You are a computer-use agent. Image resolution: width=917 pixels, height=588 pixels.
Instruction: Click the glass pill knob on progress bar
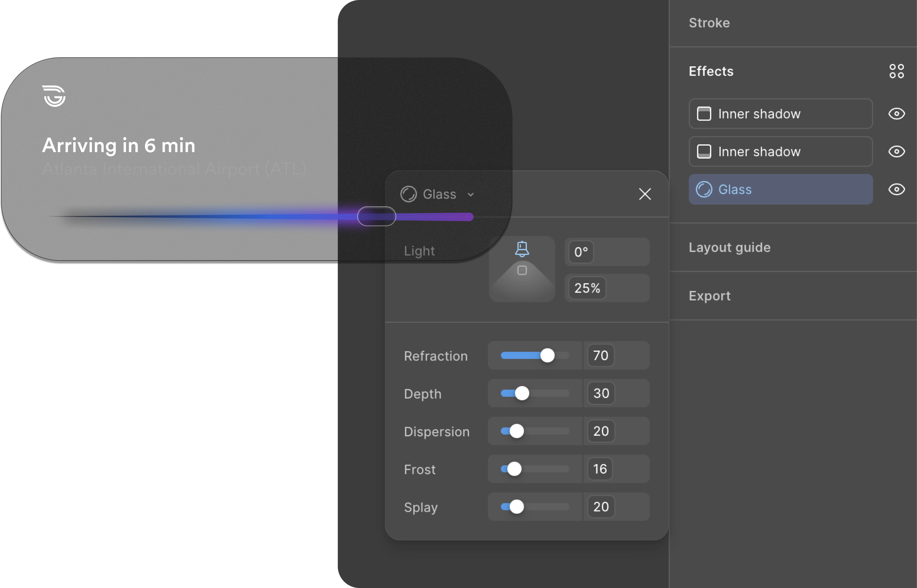click(376, 216)
